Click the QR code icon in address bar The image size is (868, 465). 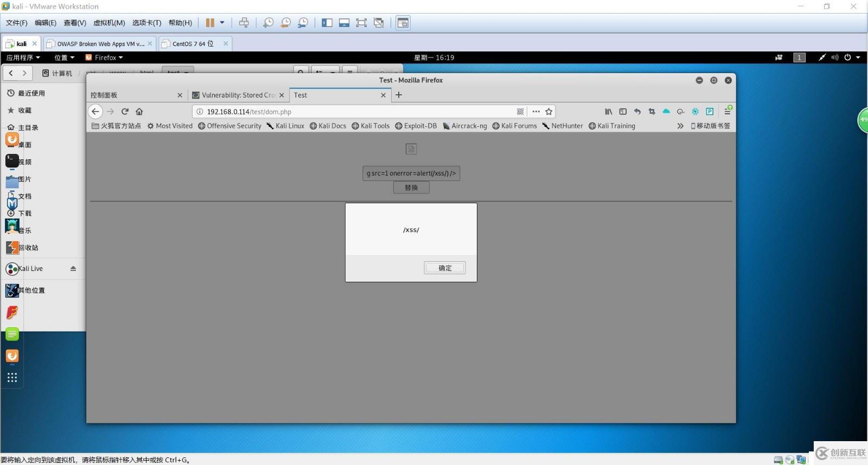[520, 112]
